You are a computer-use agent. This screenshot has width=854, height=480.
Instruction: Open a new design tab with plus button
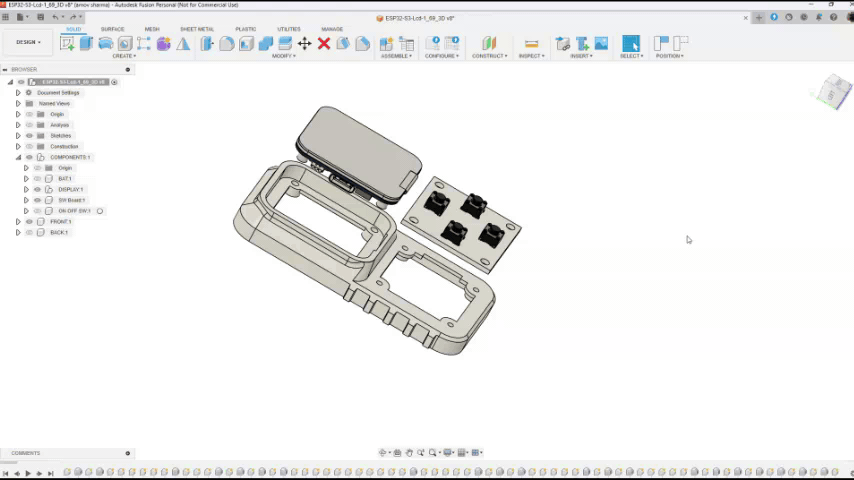pyautogui.click(x=759, y=18)
